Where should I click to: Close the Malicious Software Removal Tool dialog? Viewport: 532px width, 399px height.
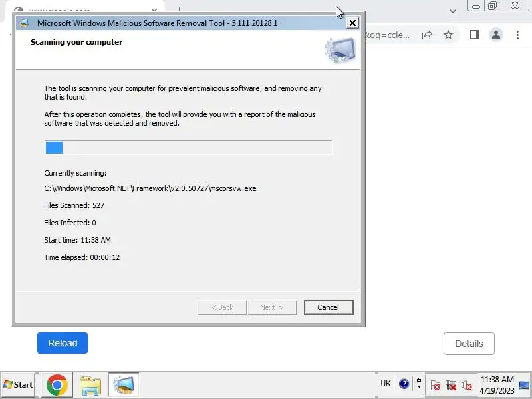coord(352,23)
